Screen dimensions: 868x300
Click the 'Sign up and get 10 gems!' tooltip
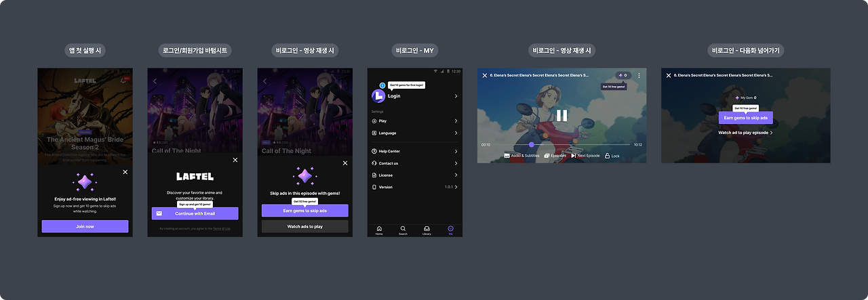[195, 204]
